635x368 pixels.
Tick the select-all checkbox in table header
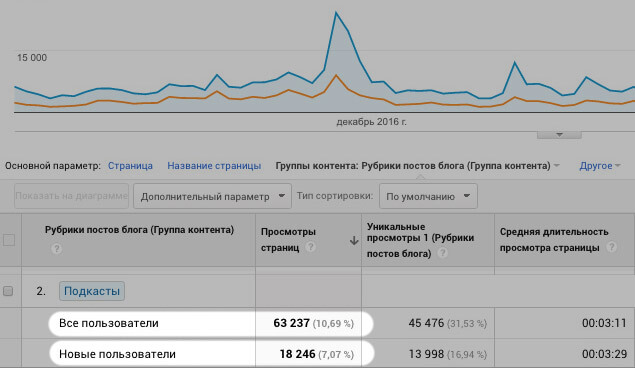(x=9, y=240)
